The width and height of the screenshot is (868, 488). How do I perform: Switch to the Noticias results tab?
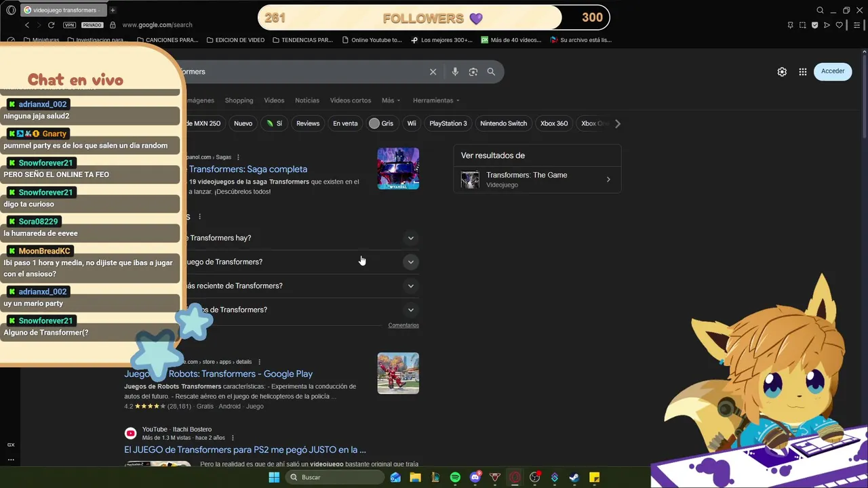click(x=307, y=100)
